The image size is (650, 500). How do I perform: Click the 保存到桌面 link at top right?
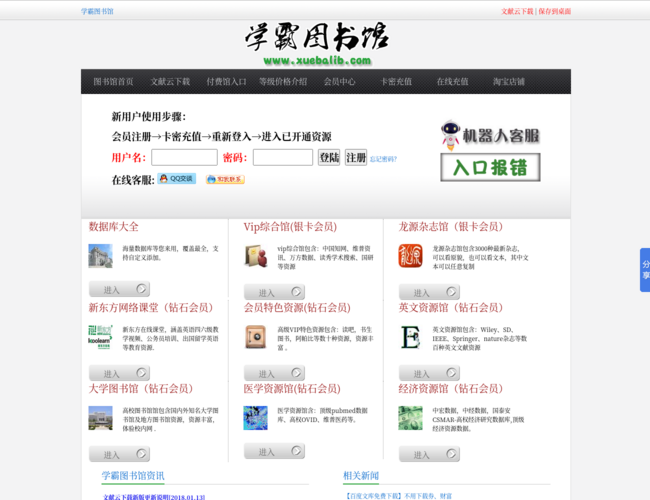coord(555,11)
